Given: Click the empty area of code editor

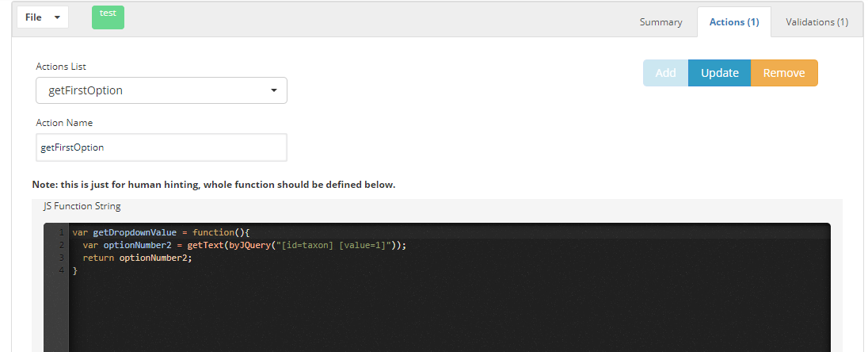Looking at the screenshot, I should click(x=448, y=313).
